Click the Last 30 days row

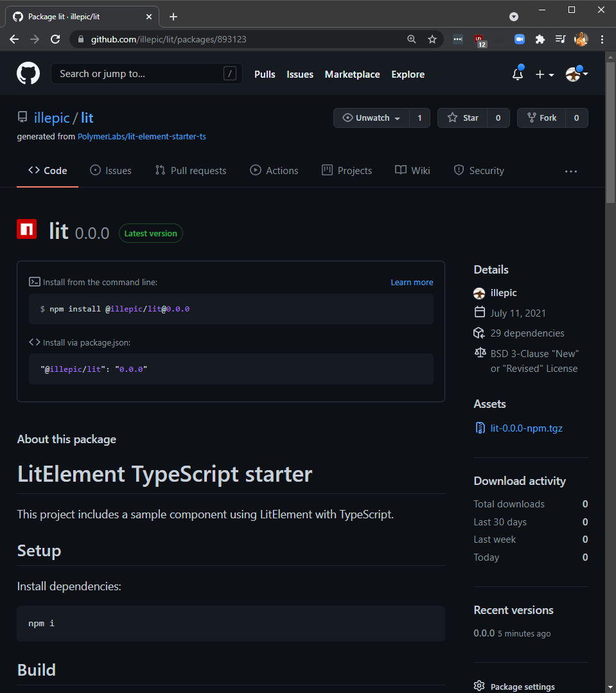[x=531, y=522]
